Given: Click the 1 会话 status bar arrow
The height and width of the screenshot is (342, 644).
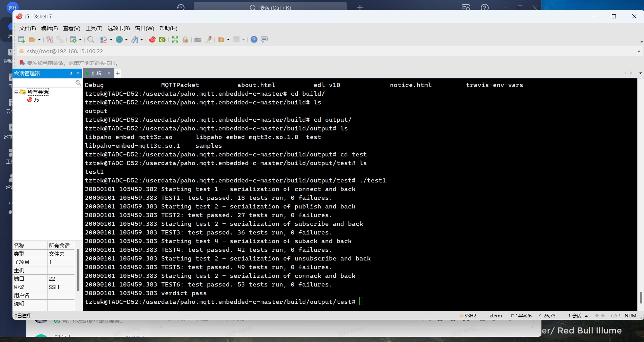Looking at the screenshot, I should [586, 316].
